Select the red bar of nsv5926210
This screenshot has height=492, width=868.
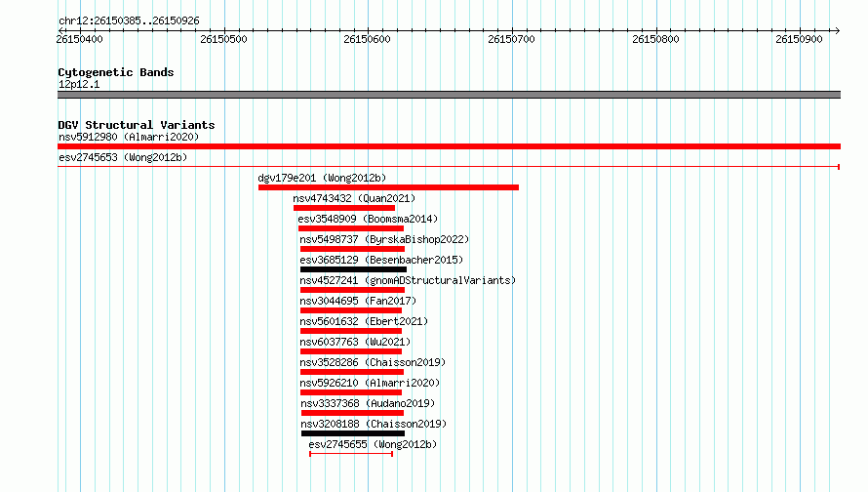pyautogui.click(x=351, y=392)
